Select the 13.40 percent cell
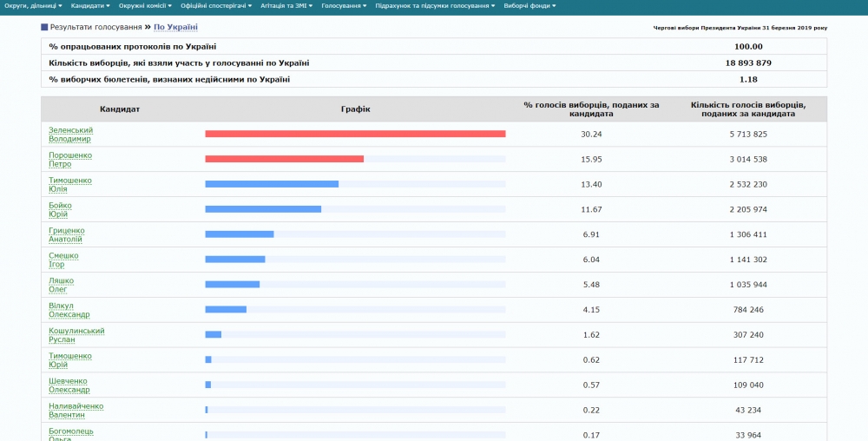Viewport: 868px width, 441px height. (x=591, y=184)
